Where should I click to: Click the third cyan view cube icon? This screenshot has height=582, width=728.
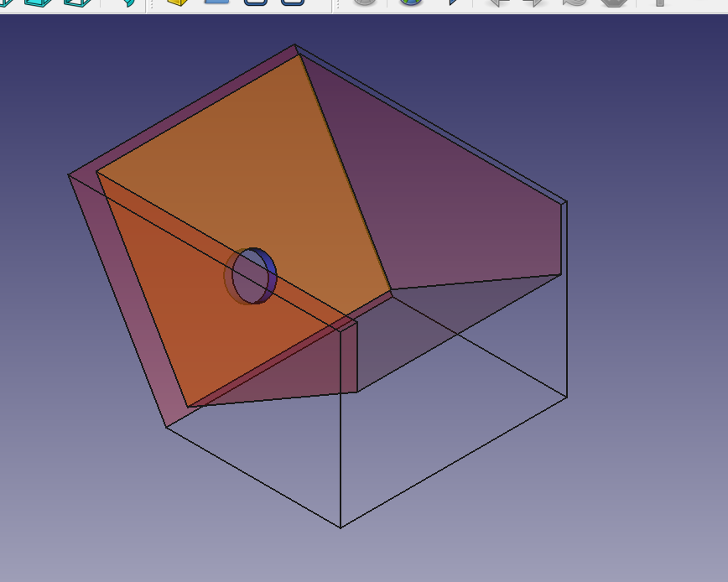click(77, 3)
